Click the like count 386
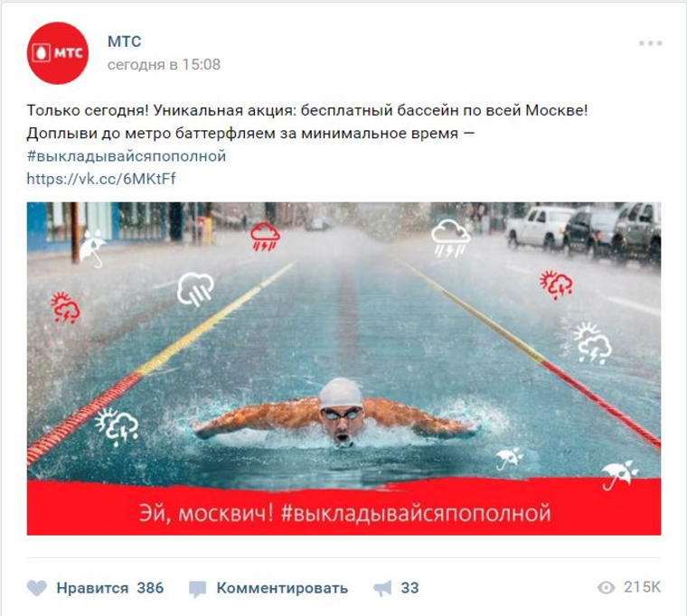The width and height of the screenshot is (687, 616). pyautogui.click(x=150, y=587)
